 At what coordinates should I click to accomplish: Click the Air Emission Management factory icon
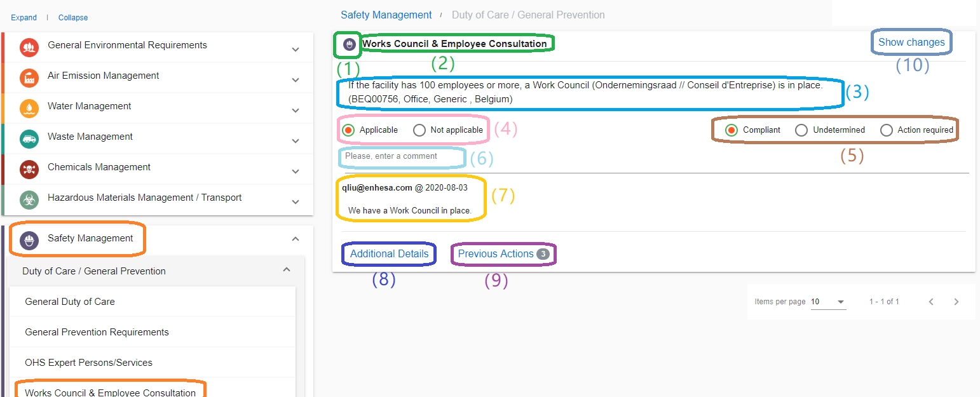(x=29, y=77)
